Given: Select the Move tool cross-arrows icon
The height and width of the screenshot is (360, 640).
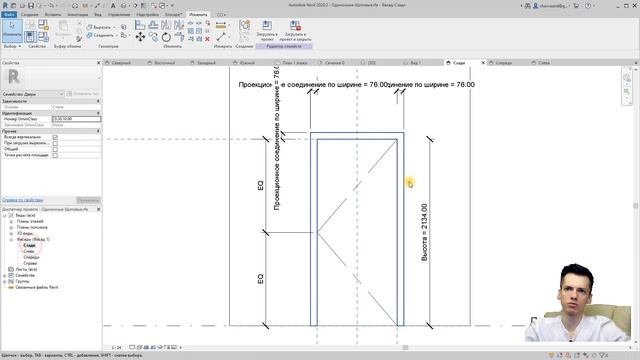Looking at the screenshot, I should click(140, 37).
